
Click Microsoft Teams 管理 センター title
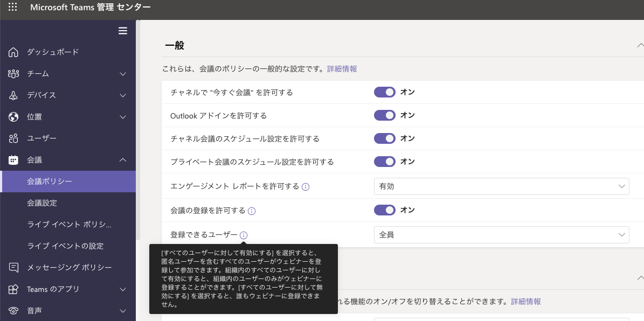click(91, 7)
